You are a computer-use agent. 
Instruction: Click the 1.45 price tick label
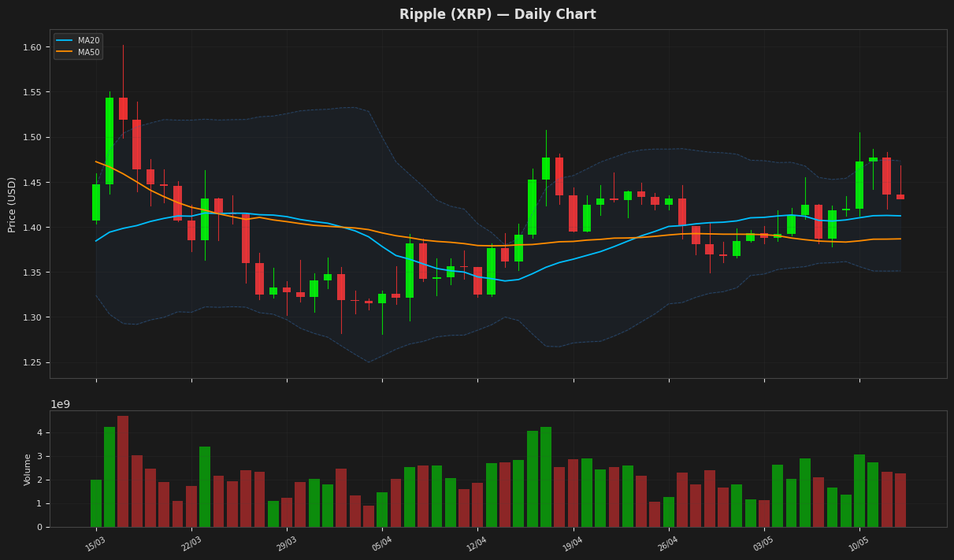[x=32, y=183]
